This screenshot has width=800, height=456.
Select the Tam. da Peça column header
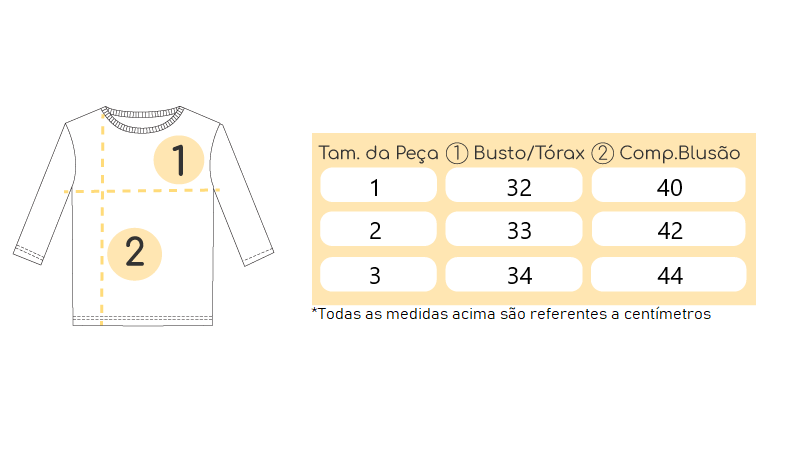(378, 153)
